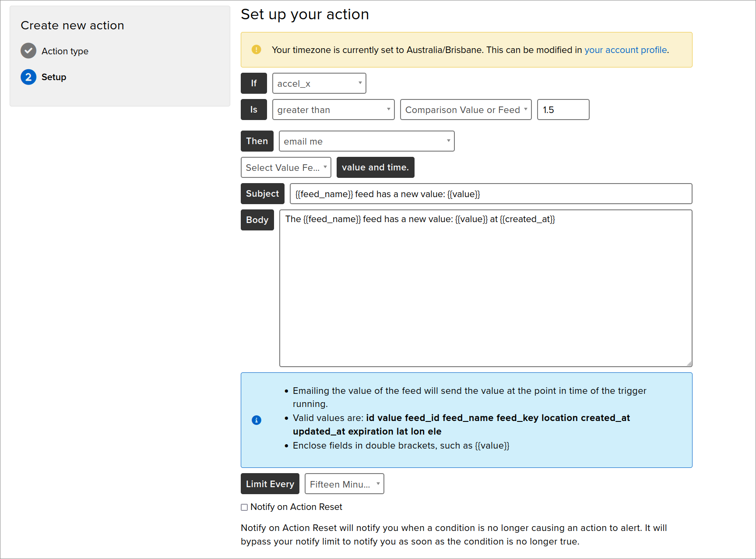The width and height of the screenshot is (756, 559).
Task: Click the 'Valid values are' hint line
Action: click(x=461, y=425)
